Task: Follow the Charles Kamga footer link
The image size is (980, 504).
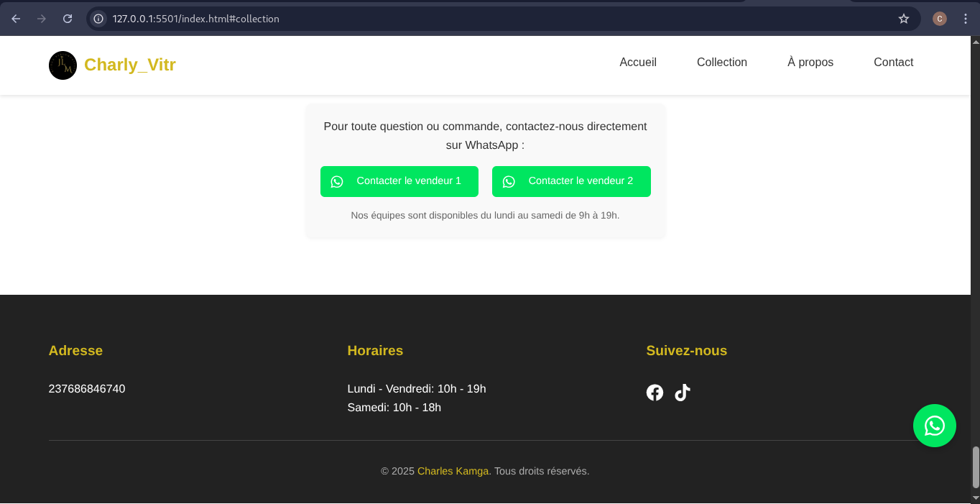Action: pyautogui.click(x=453, y=472)
